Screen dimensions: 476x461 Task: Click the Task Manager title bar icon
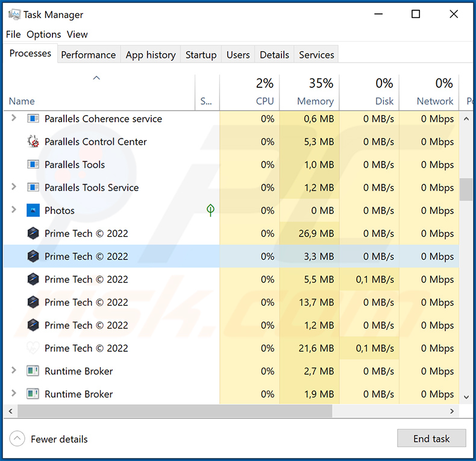(x=14, y=14)
